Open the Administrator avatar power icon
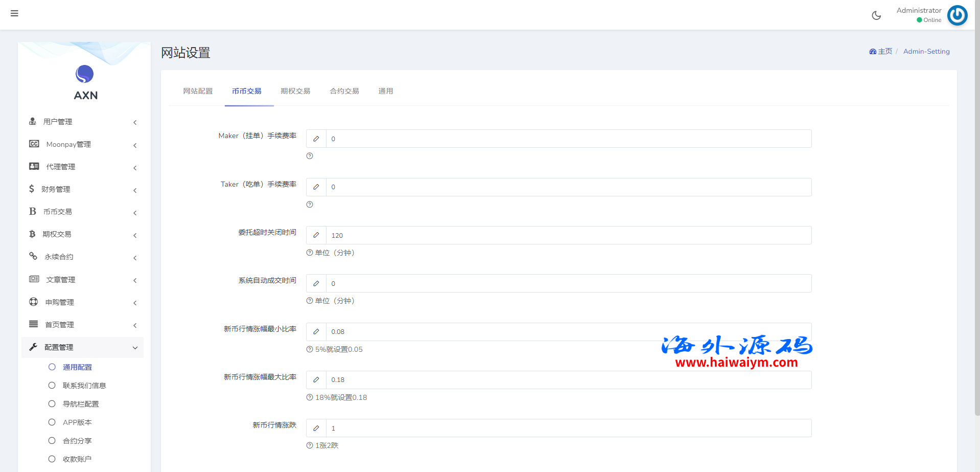The height and width of the screenshot is (472, 980). click(x=957, y=15)
